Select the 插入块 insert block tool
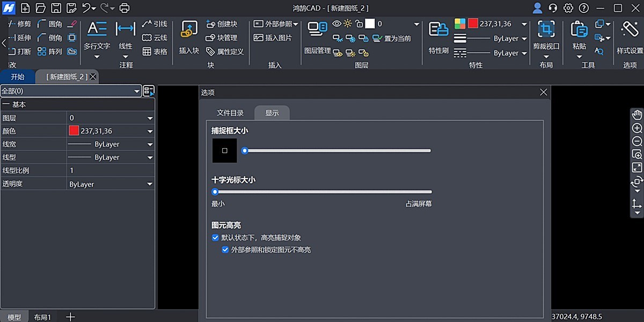644x322 pixels. (x=188, y=38)
